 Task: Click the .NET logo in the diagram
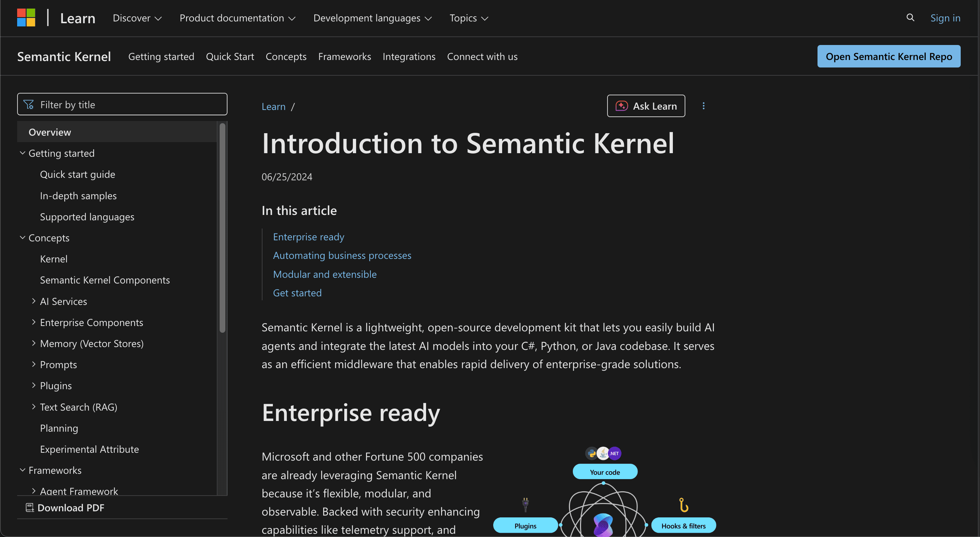point(614,453)
